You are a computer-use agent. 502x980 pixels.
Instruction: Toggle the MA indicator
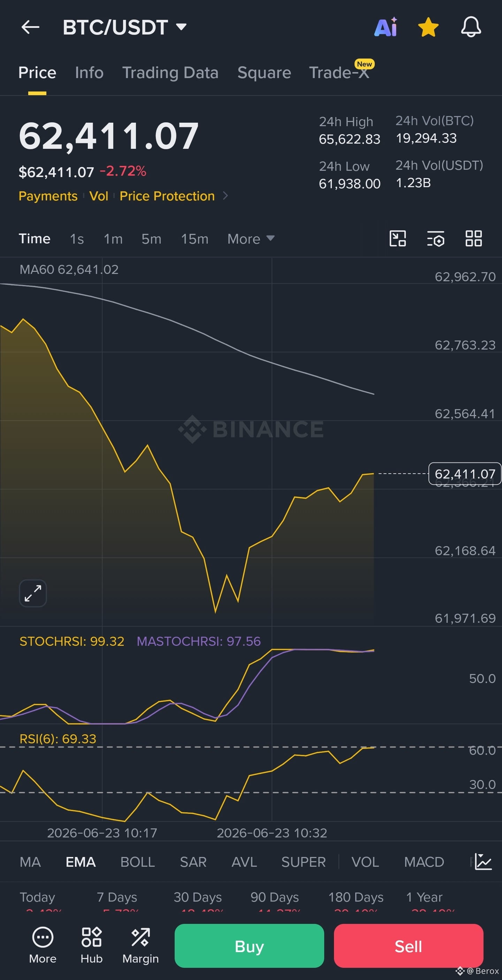coord(30,862)
